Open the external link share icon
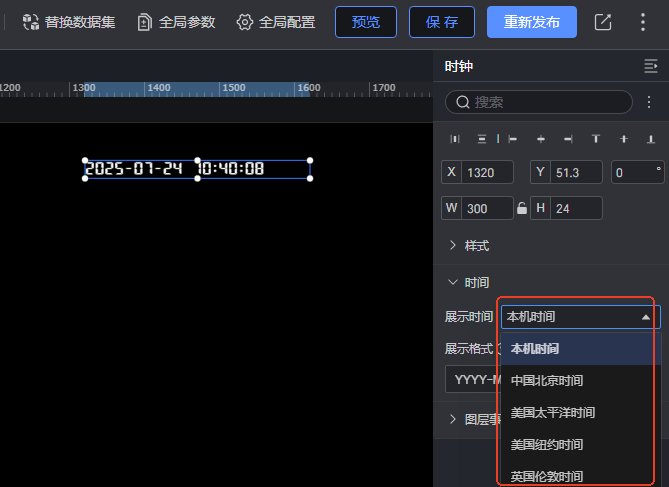669x487 pixels. tap(602, 22)
